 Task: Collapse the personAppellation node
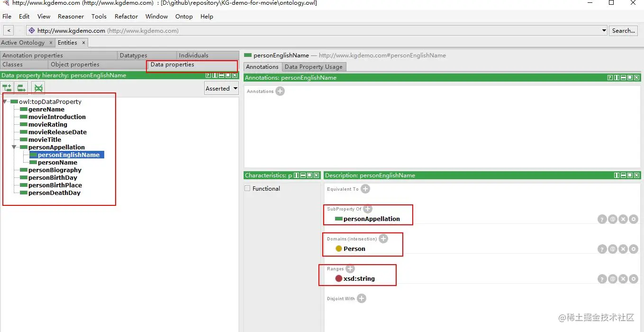point(14,147)
